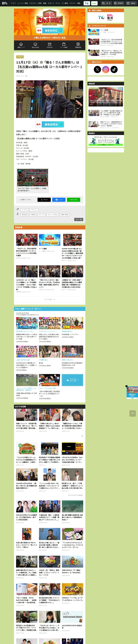Image resolution: width=138 pixels, height=644 pixels.
Task: Expand すべて見る in the 新着記事 section
Action: point(50,299)
